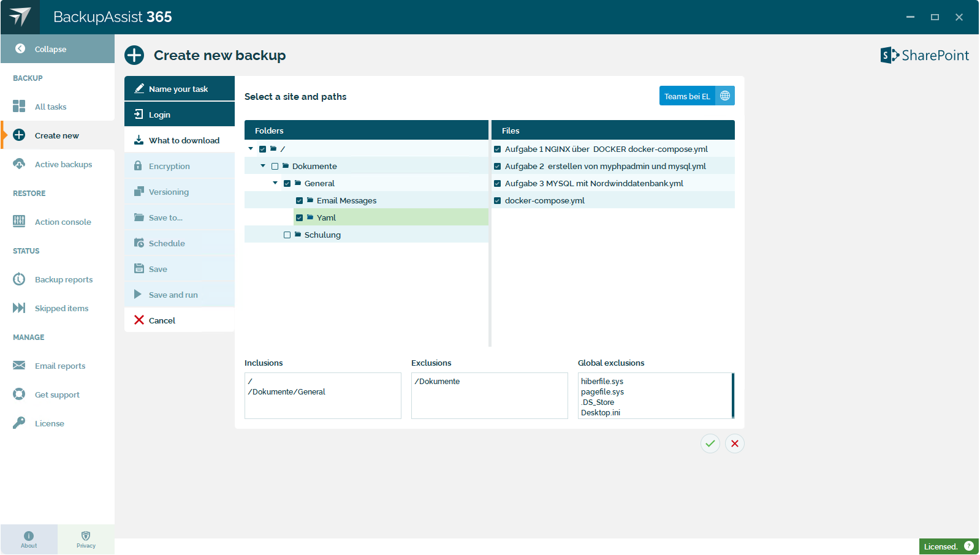This screenshot has height=555, width=980.
Task: Click the License key icon
Action: pos(19,423)
